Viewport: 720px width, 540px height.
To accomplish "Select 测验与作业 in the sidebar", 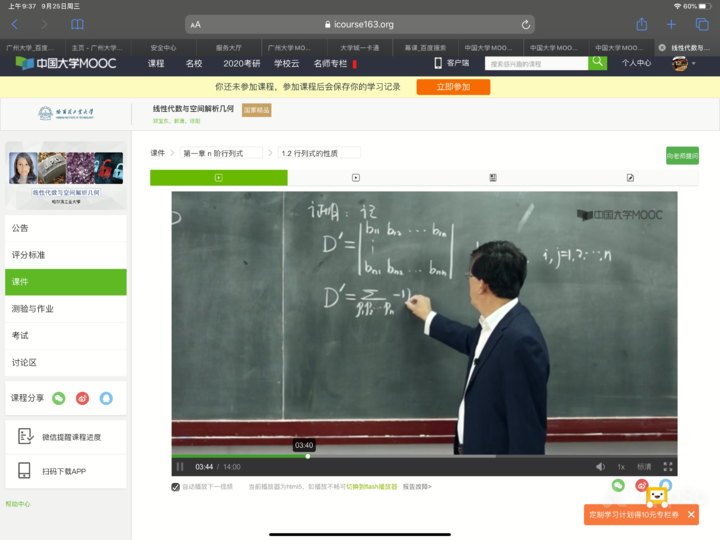I will click(x=66, y=309).
